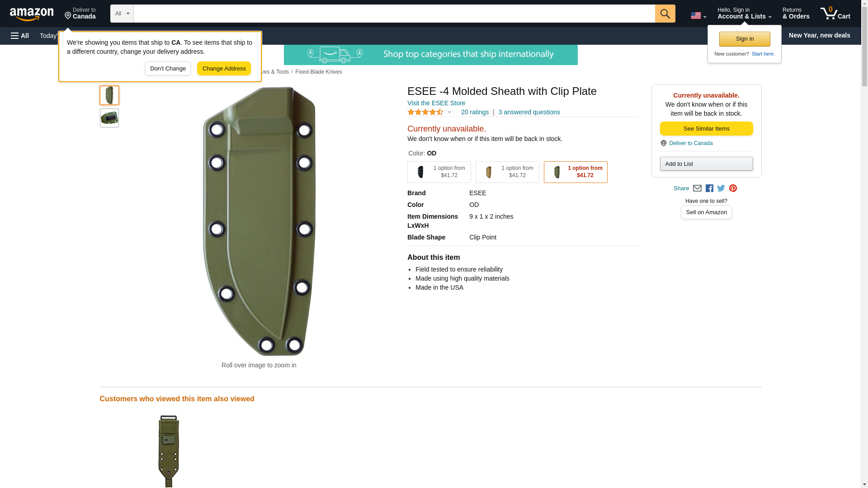868x488 pixels.
Task: Open the country flag language dropdown
Action: tap(698, 16)
